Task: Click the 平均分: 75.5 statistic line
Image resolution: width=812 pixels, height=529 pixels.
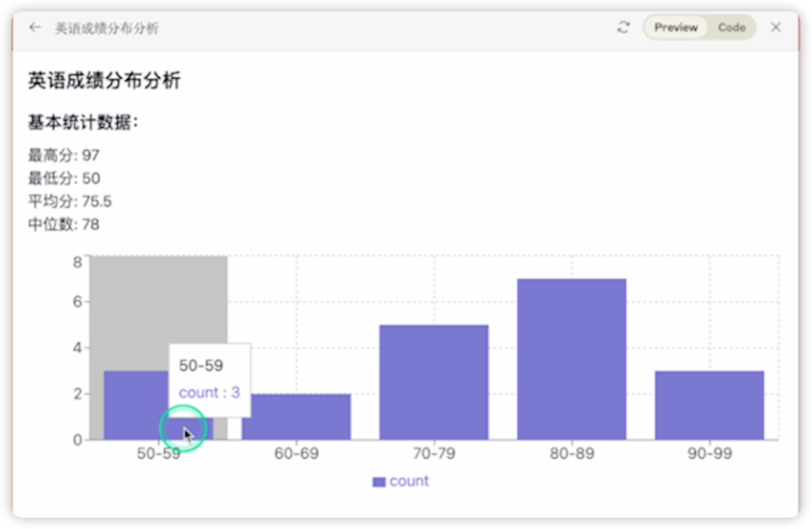Action: pyautogui.click(x=70, y=201)
